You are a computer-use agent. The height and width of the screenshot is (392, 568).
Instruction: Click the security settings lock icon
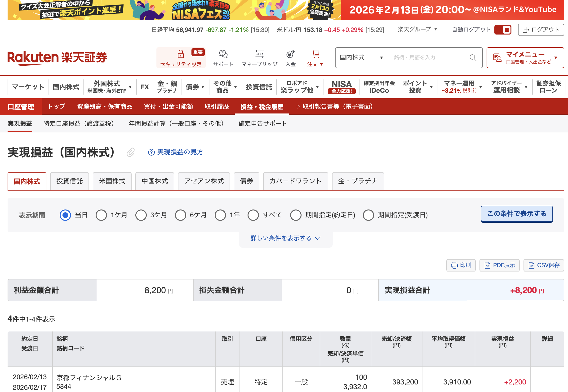(181, 54)
